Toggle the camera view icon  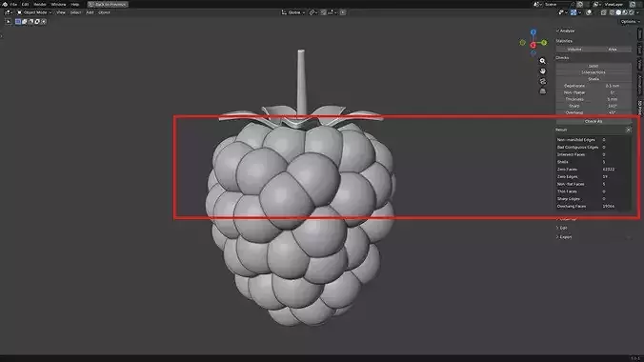pos(543,81)
